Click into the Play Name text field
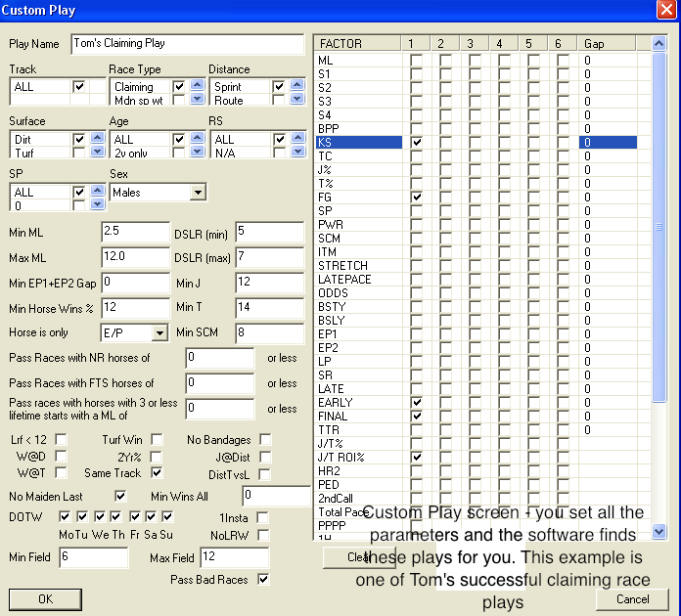 tap(187, 44)
